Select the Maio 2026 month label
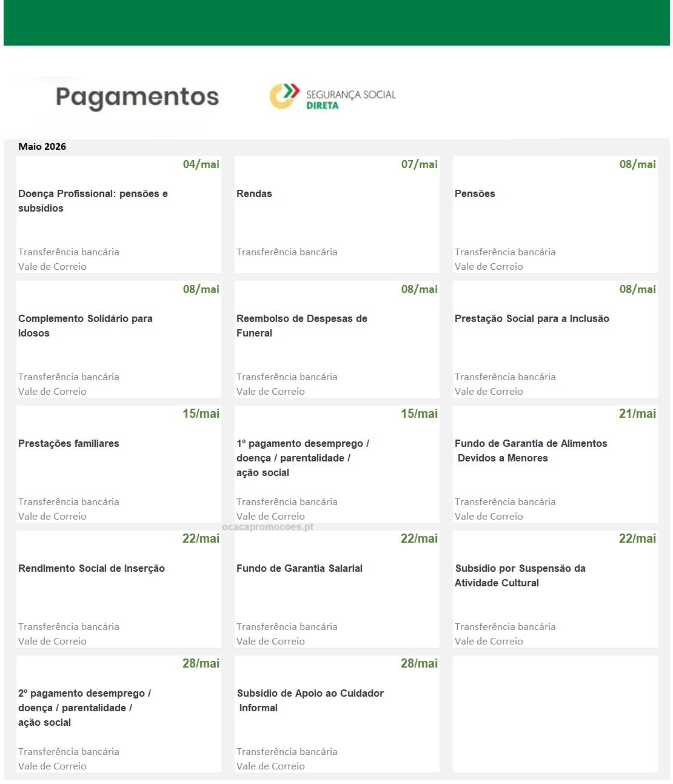This screenshot has height=784, width=673. tap(42, 146)
